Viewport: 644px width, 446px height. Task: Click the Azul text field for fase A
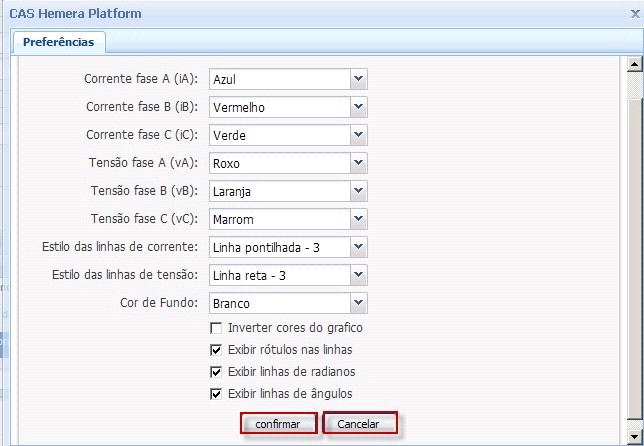279,79
